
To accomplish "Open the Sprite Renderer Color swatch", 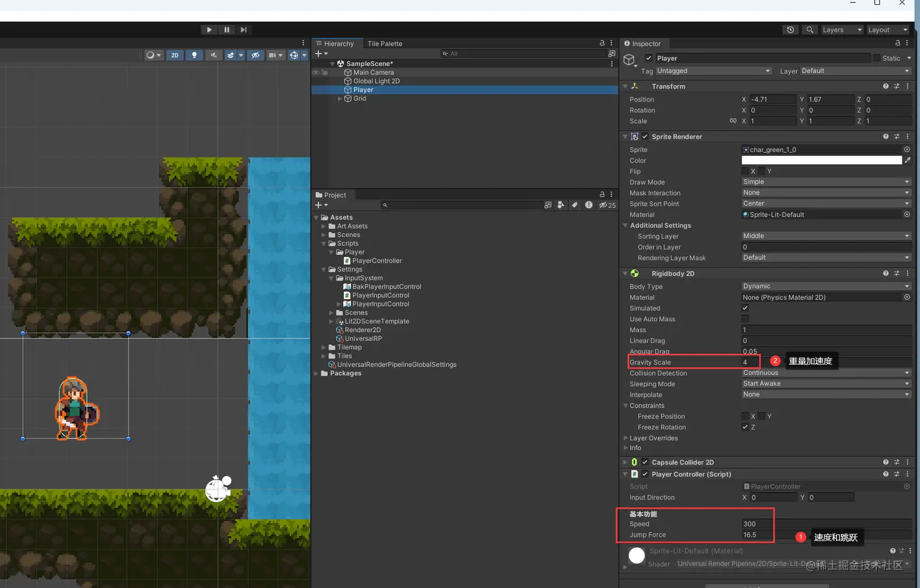I will (821, 161).
